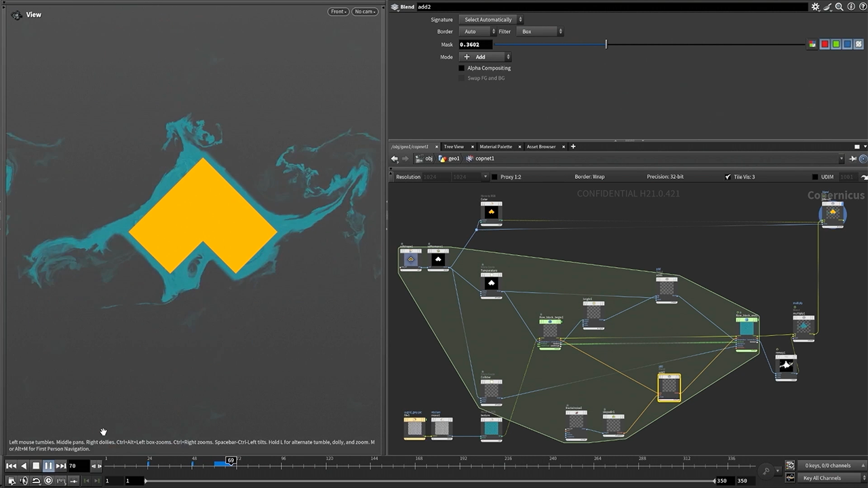868x488 pixels.
Task: Switch to the Material Palette tab
Action: tap(496, 146)
